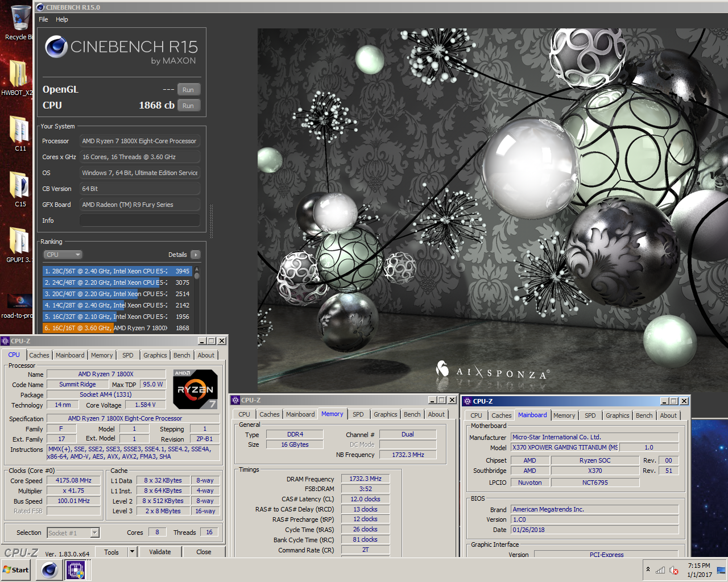Image resolution: width=728 pixels, height=582 pixels.
Task: Click the muted volume speaker icon
Action: [674, 570]
